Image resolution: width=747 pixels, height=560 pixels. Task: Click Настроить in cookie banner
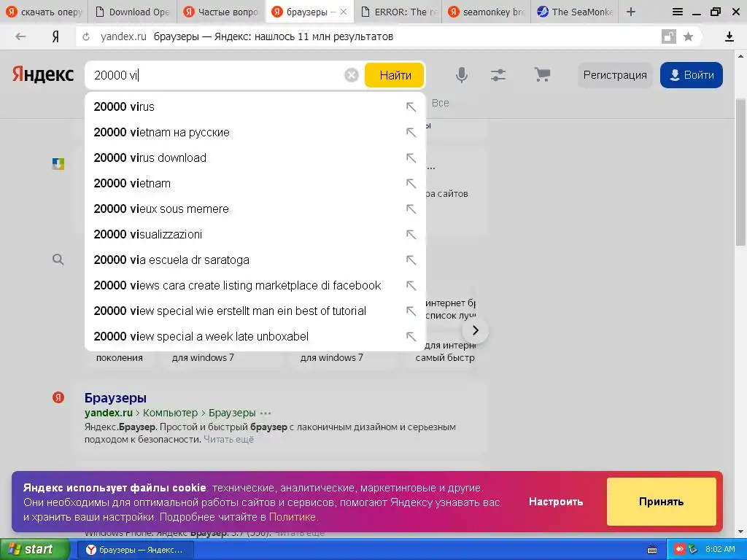(556, 502)
